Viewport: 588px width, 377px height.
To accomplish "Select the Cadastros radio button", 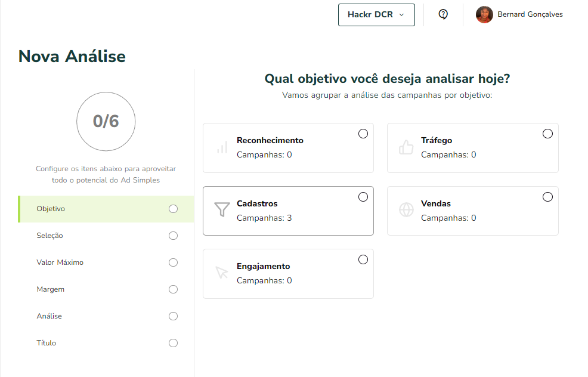I will tap(363, 197).
